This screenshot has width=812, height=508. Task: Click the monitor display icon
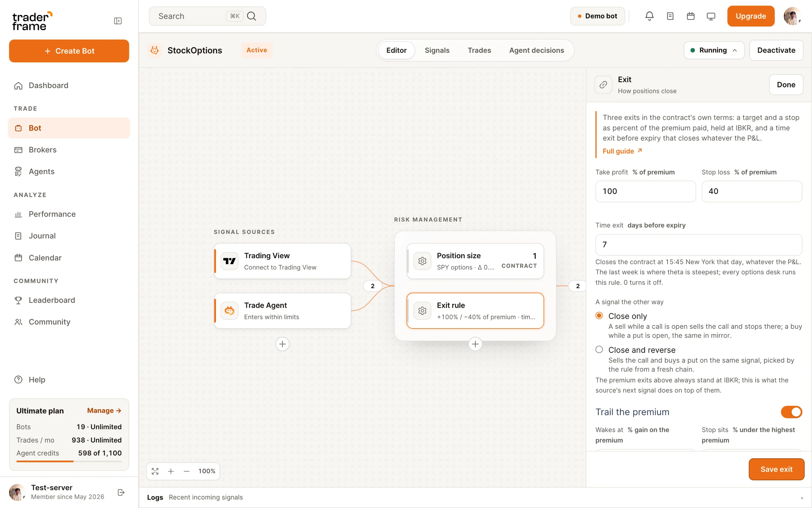coord(711,16)
